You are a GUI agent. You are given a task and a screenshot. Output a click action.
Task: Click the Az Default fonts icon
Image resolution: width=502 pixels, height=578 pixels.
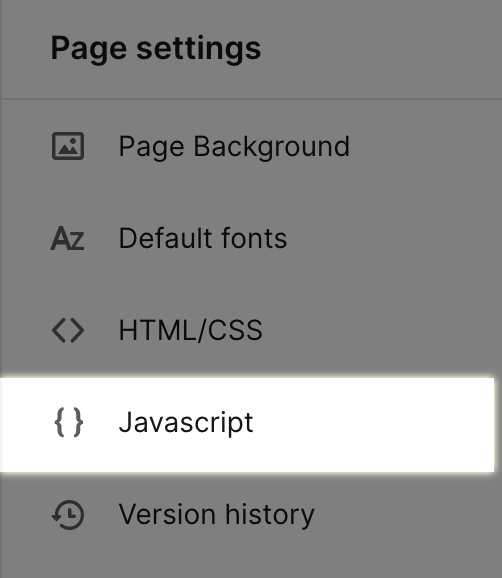point(67,238)
